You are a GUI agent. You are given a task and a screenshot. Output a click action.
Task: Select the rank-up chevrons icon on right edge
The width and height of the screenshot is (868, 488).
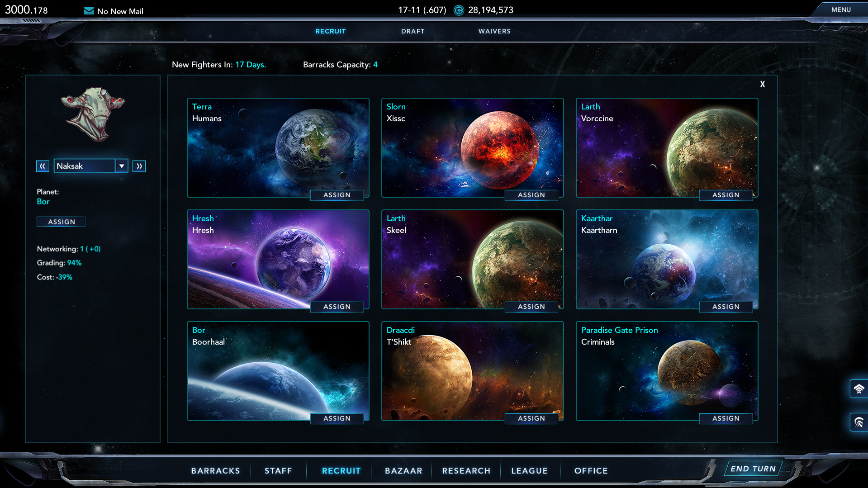(x=859, y=389)
